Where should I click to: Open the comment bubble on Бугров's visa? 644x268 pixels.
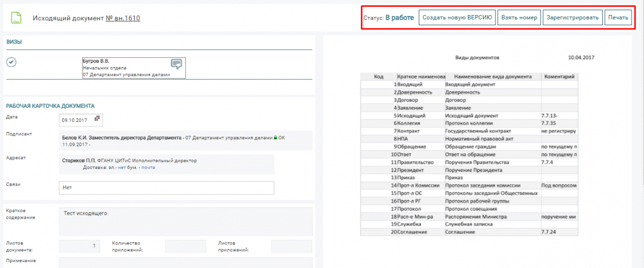[177, 64]
